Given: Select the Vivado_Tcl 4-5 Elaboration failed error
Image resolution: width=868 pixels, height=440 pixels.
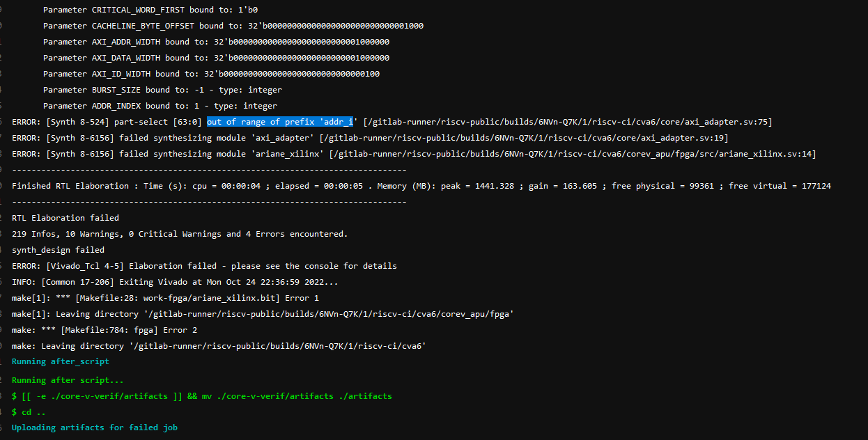Looking at the screenshot, I should pyautogui.click(x=204, y=265).
